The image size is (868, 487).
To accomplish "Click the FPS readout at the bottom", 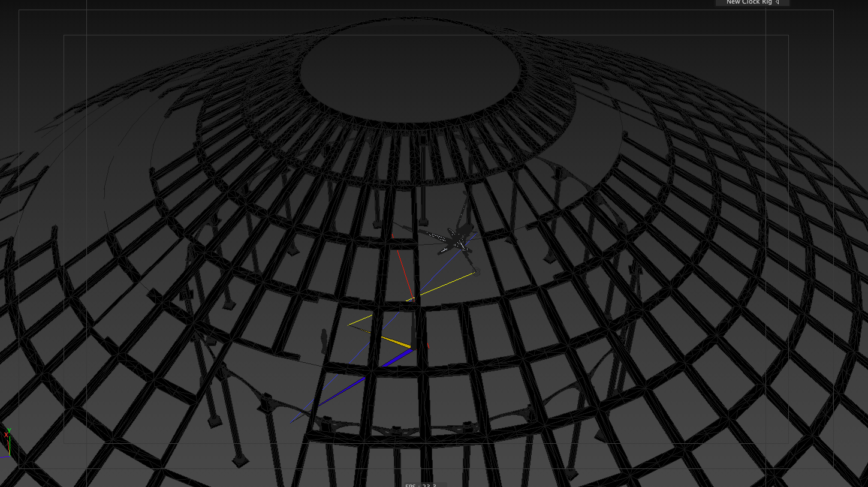I will tap(420, 485).
